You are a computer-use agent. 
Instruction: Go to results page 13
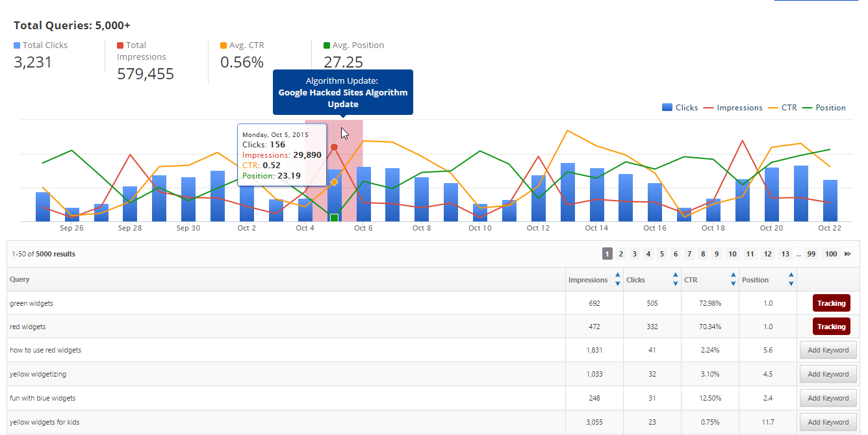785,254
